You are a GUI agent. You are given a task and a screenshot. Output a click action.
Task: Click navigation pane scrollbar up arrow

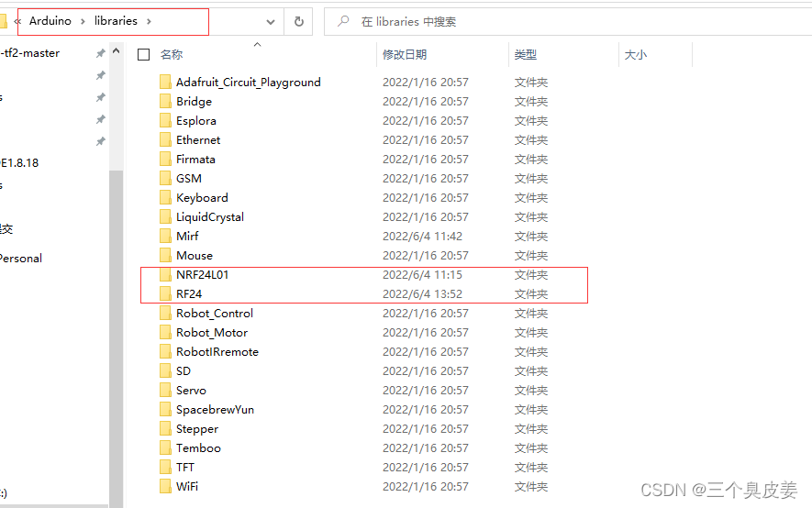(116, 50)
